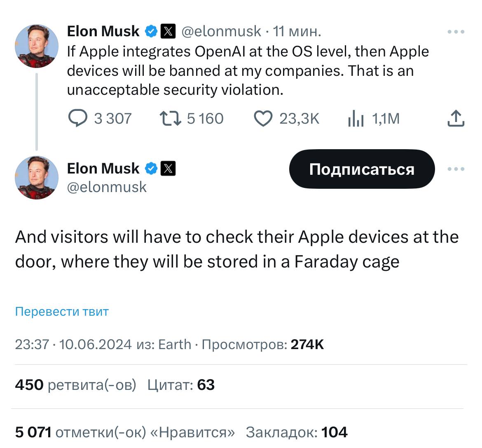482x448 pixels.
Task: Click the reply icon on the first tweet
Action: pos(77,119)
